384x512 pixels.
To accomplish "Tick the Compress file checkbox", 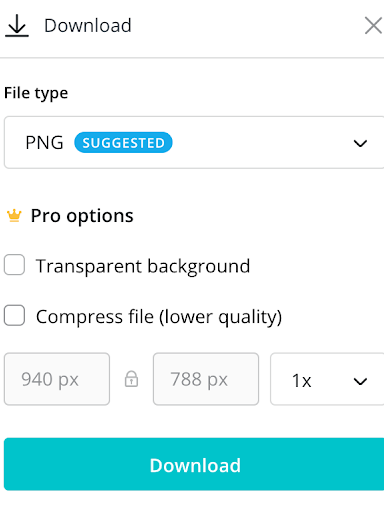I will point(14,315).
